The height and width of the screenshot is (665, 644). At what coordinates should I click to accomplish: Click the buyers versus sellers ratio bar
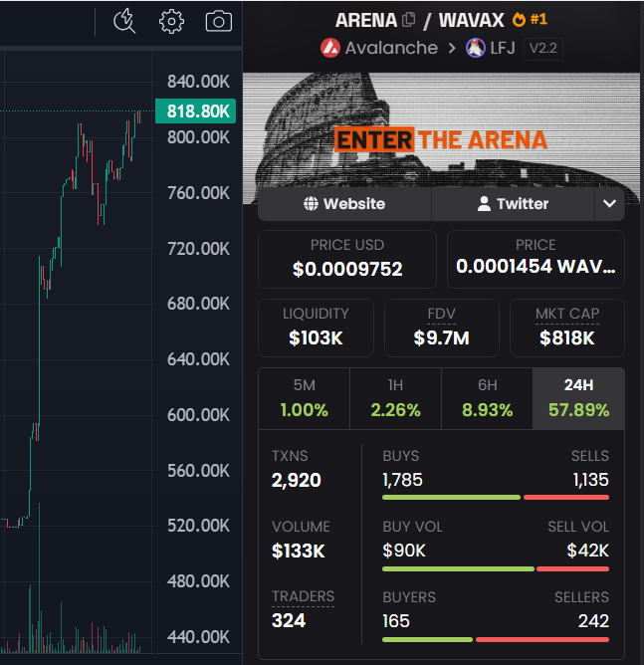point(496,639)
